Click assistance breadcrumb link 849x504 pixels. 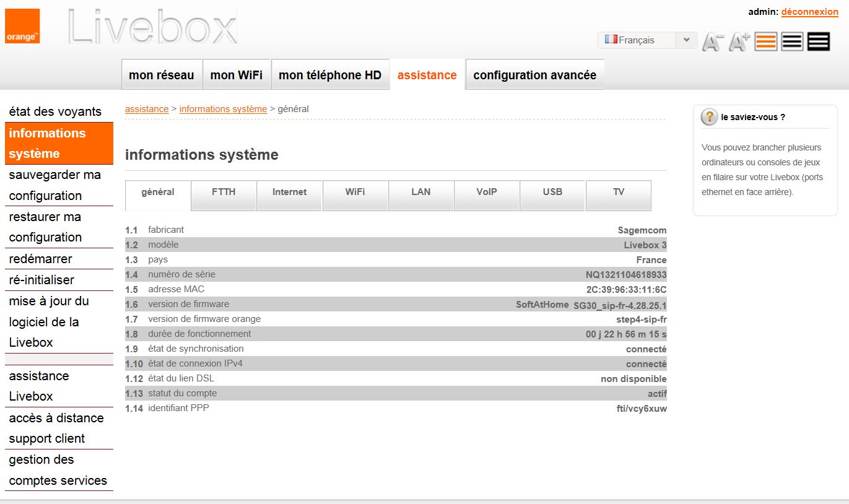pyautogui.click(x=147, y=109)
